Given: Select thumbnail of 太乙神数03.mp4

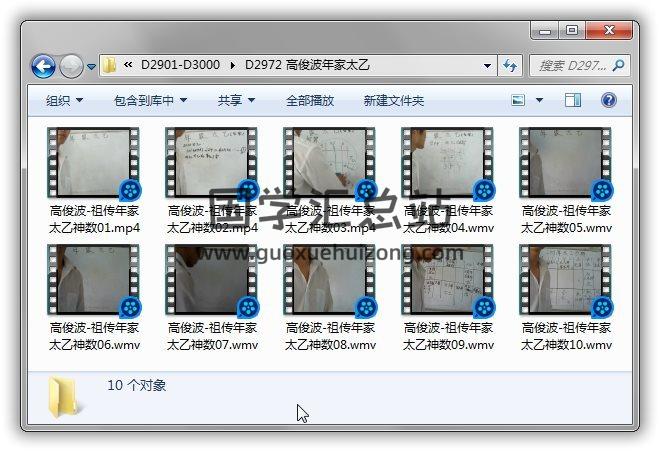Looking at the screenshot, I should (329, 162).
